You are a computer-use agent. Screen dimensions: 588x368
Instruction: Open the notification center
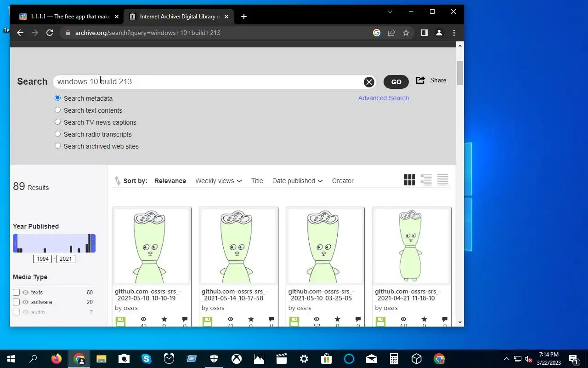[x=573, y=359]
